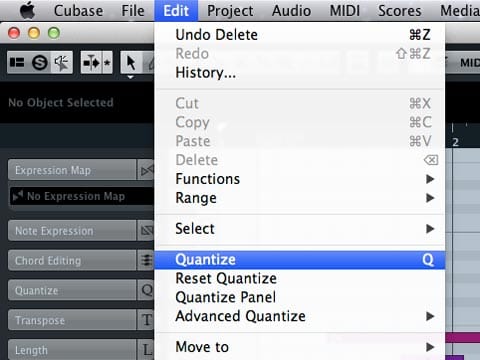This screenshot has height=360, width=480.
Task: Click the red close window button
Action: 14,33
